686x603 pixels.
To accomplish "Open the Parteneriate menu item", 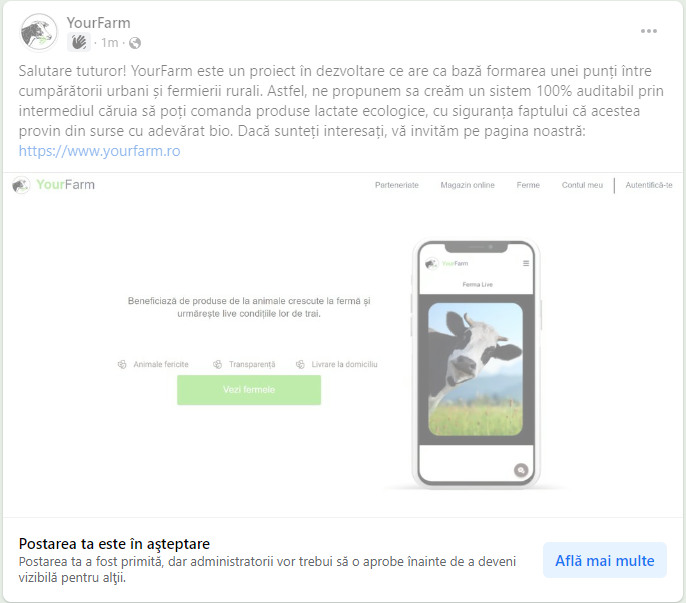I will [x=396, y=185].
